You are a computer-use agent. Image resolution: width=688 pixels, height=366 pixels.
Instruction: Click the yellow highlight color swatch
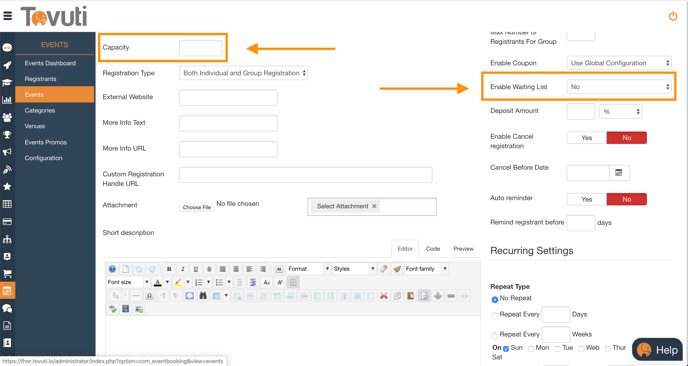178,282
